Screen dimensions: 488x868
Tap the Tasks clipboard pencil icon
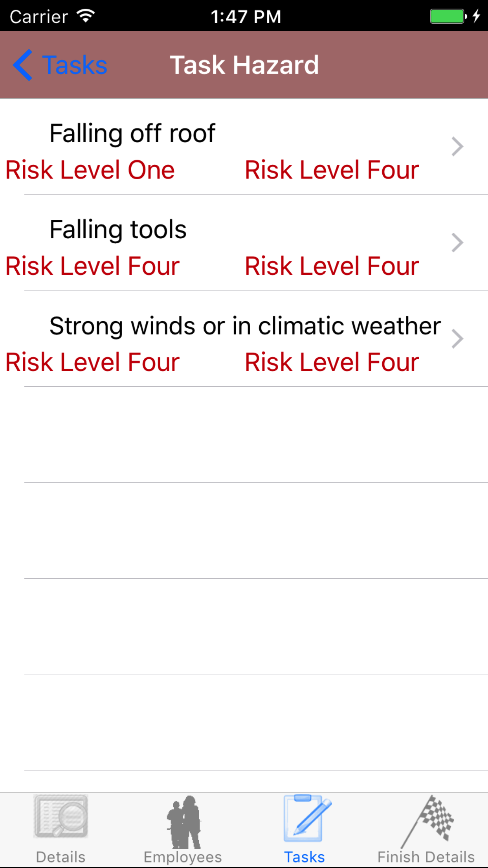tap(306, 818)
